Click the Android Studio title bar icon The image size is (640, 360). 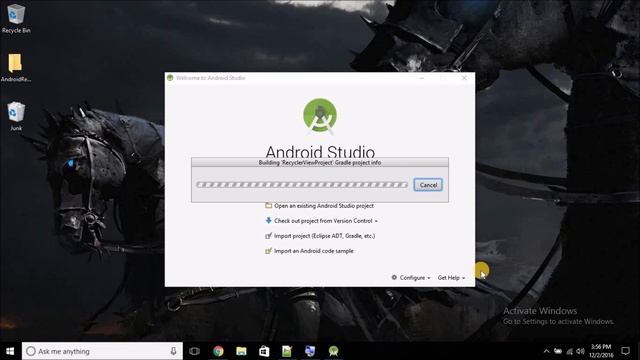pyautogui.click(x=170, y=78)
